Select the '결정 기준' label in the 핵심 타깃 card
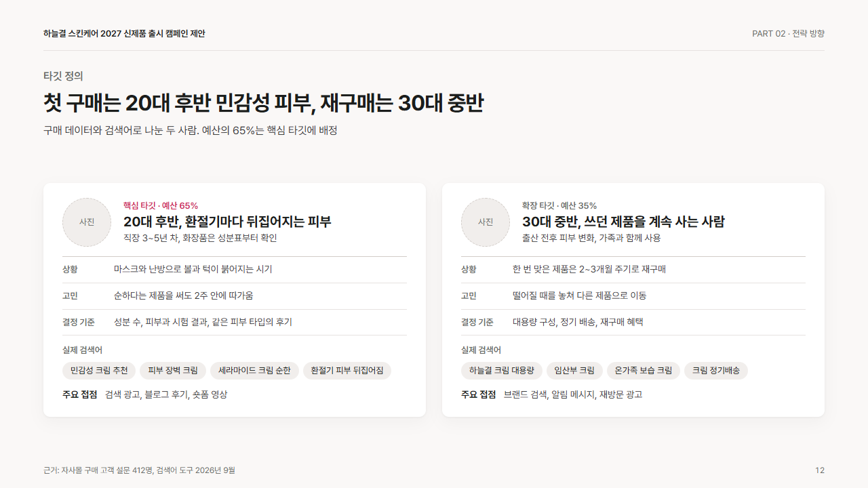 click(79, 322)
